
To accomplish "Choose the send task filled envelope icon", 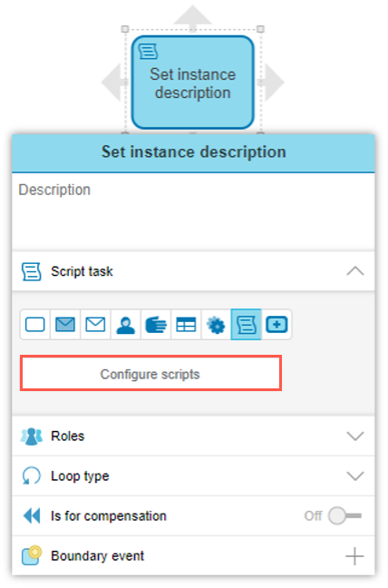I will (x=65, y=325).
